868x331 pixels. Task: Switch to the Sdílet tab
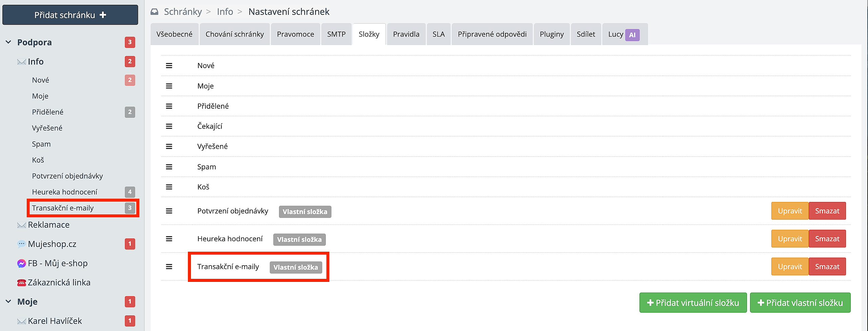pyautogui.click(x=586, y=34)
